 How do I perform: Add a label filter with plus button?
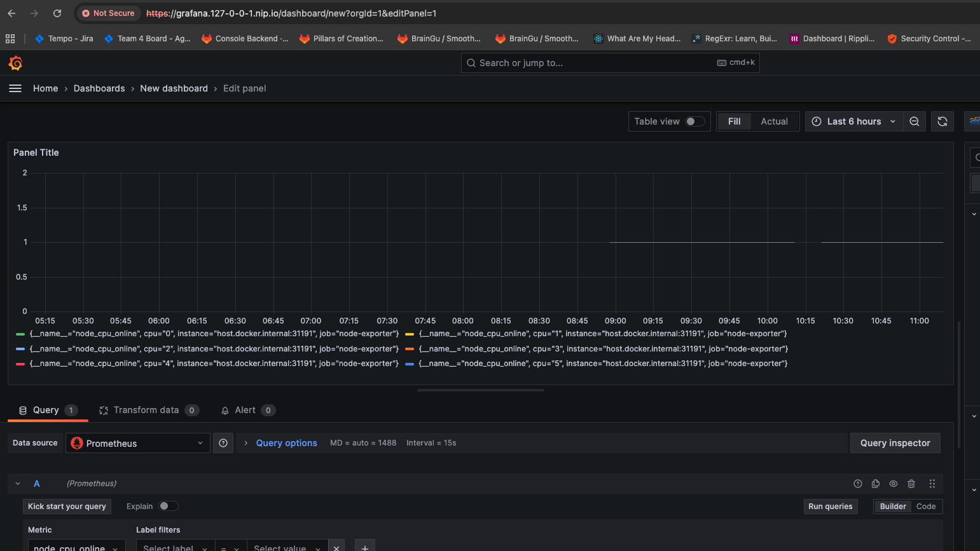(364, 547)
